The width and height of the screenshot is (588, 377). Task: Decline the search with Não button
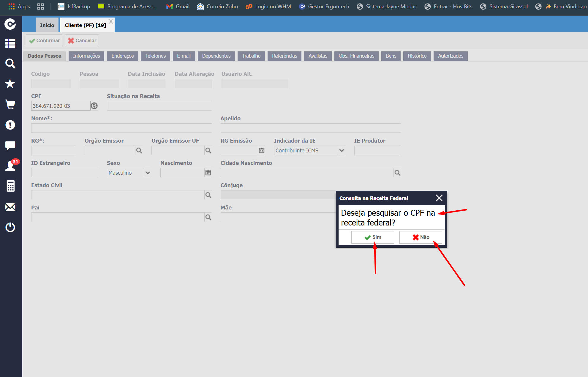point(421,237)
